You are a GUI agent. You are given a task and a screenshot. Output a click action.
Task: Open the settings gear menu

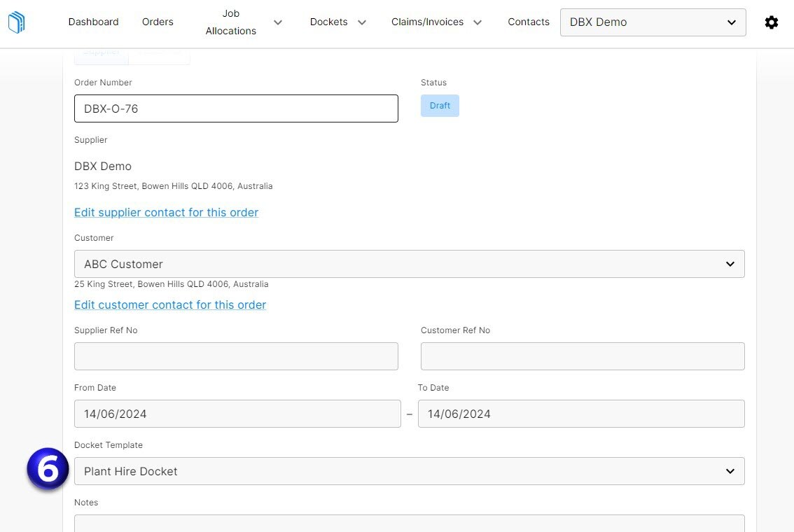click(771, 22)
